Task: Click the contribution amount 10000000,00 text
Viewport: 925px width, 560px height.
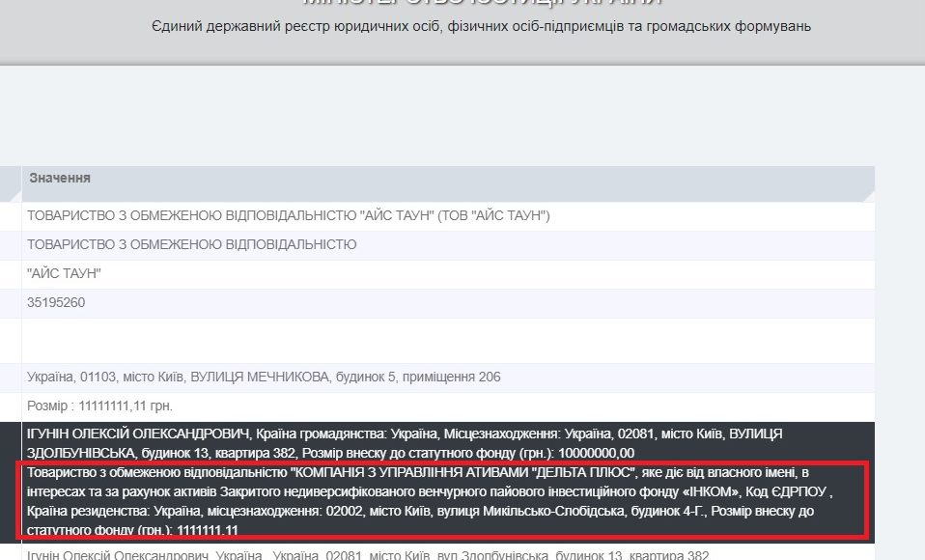Action: (596, 453)
